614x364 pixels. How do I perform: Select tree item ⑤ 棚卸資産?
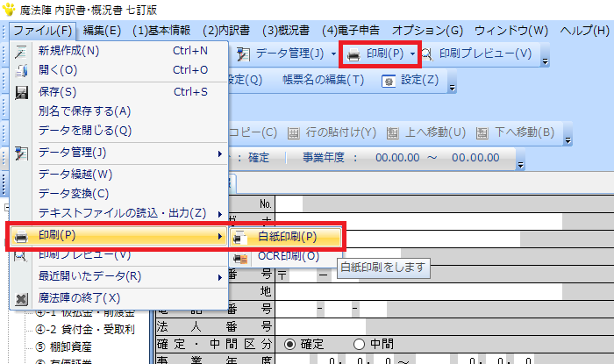pos(63,347)
